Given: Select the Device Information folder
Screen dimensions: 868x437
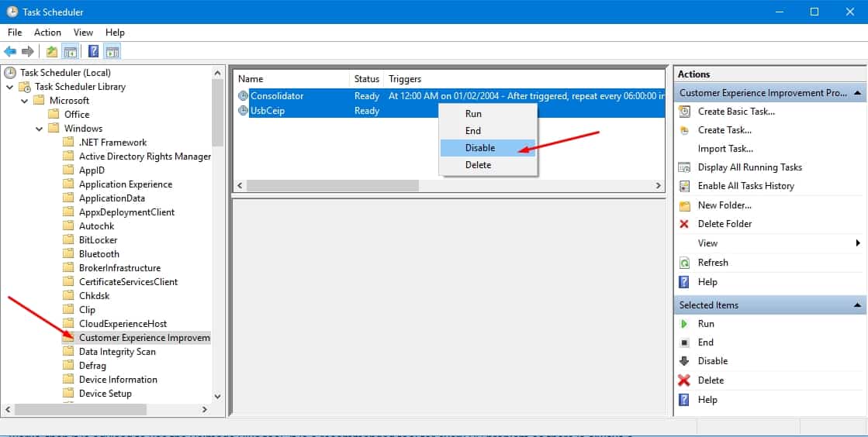Looking at the screenshot, I should point(118,380).
